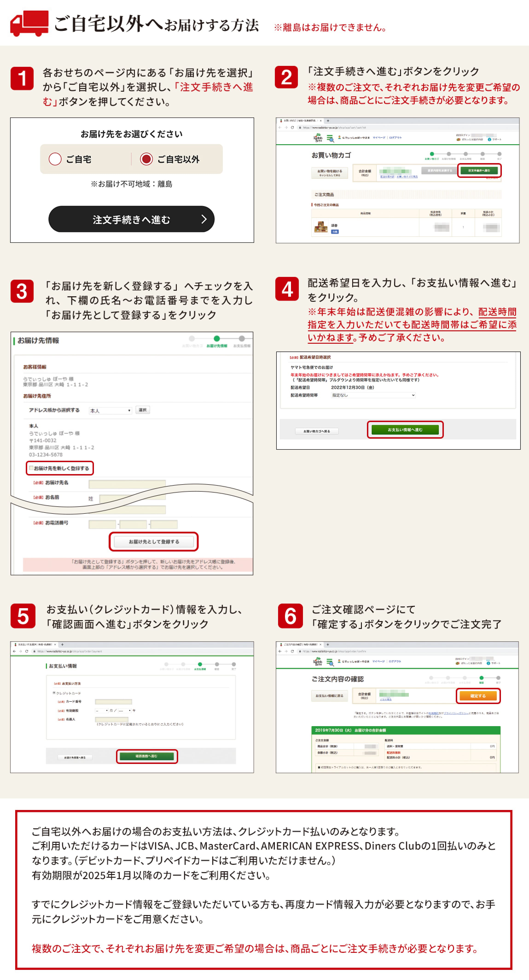The height and width of the screenshot is (980, 529).
Task: Select the ご自宅 radio option
Action: 55,159
